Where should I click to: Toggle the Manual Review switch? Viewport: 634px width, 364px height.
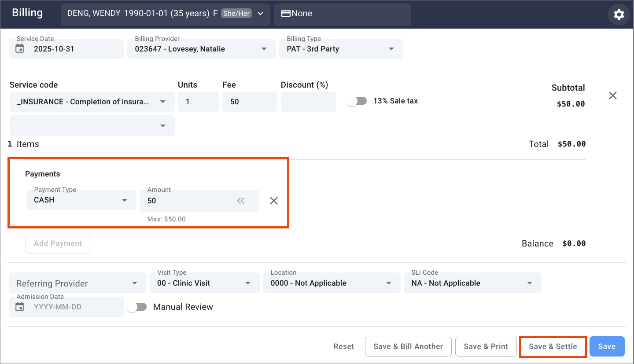pos(136,307)
